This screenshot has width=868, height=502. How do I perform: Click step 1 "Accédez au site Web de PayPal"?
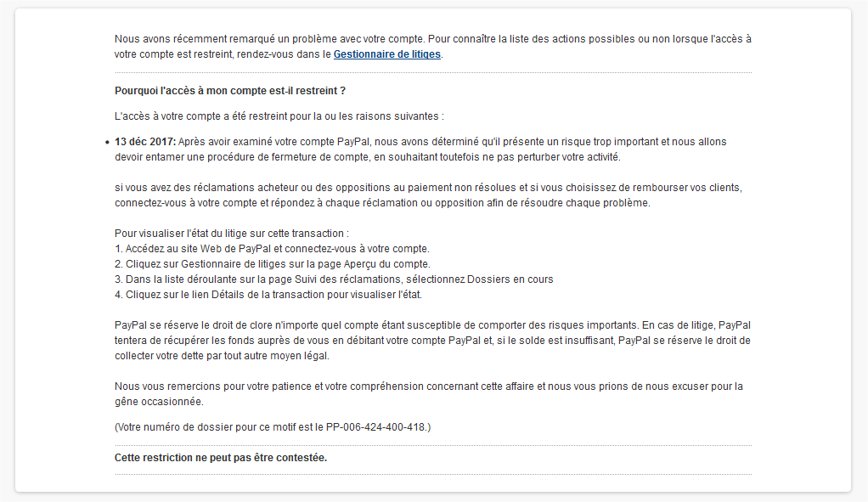coord(272,249)
